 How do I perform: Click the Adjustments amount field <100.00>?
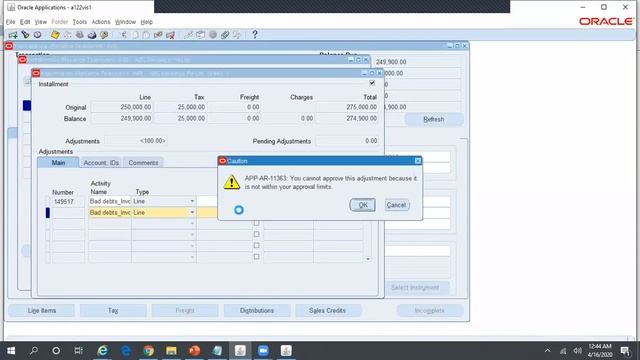136,141
